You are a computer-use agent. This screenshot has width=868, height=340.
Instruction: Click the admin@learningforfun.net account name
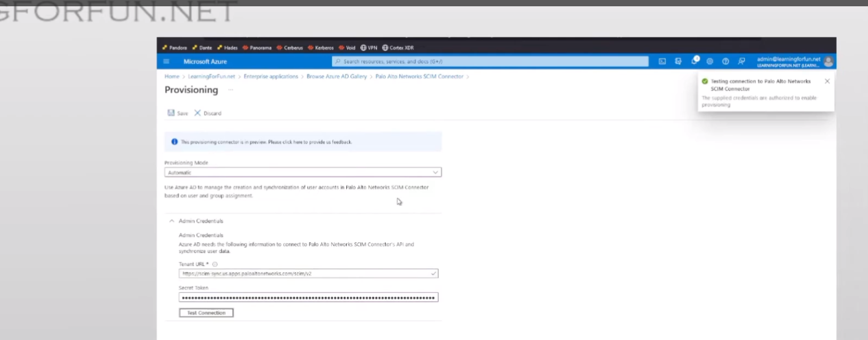pyautogui.click(x=788, y=59)
